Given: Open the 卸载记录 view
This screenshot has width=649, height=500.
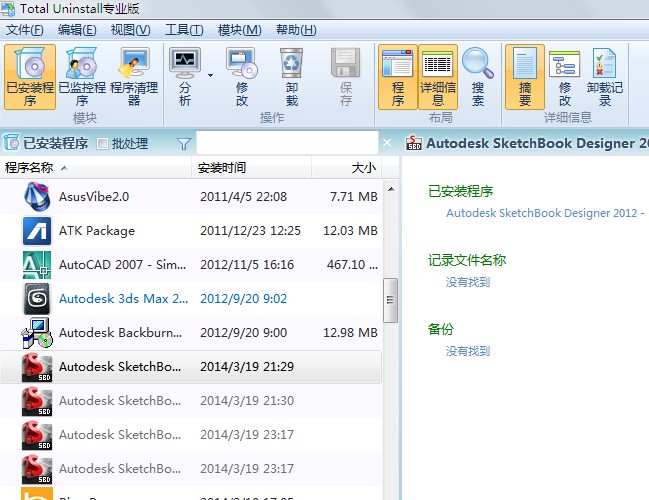Looking at the screenshot, I should [x=605, y=77].
